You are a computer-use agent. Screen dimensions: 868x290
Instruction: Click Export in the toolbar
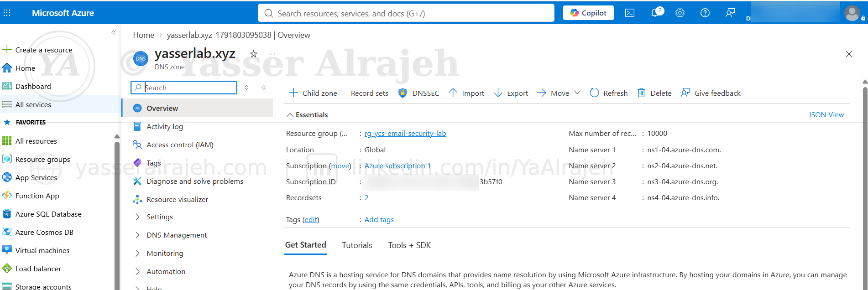(511, 93)
